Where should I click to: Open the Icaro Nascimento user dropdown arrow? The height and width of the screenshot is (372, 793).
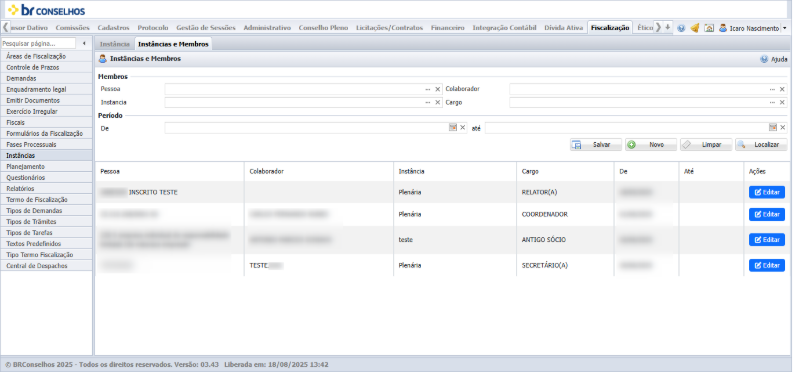784,28
